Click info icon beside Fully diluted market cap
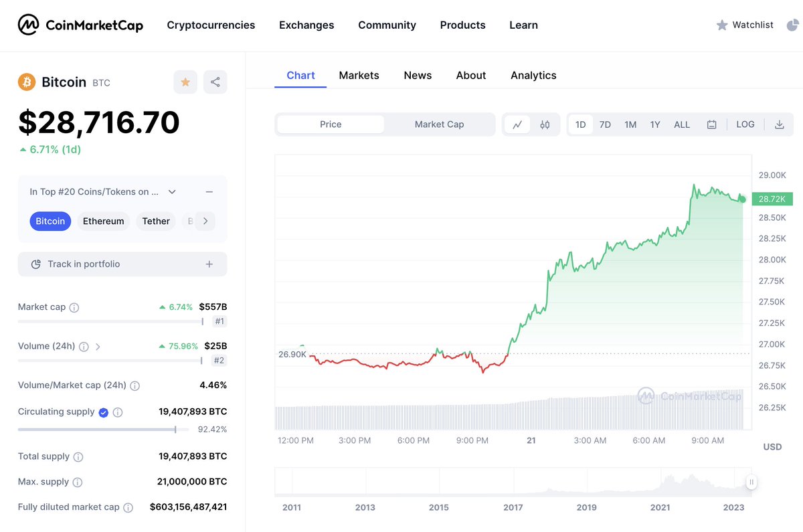The height and width of the screenshot is (532, 803). [x=128, y=508]
